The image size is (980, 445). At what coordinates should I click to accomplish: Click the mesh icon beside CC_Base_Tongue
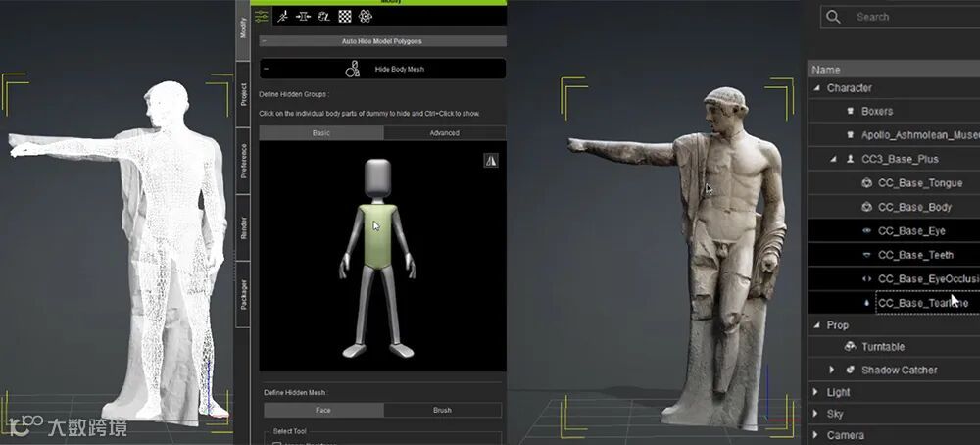[866, 183]
